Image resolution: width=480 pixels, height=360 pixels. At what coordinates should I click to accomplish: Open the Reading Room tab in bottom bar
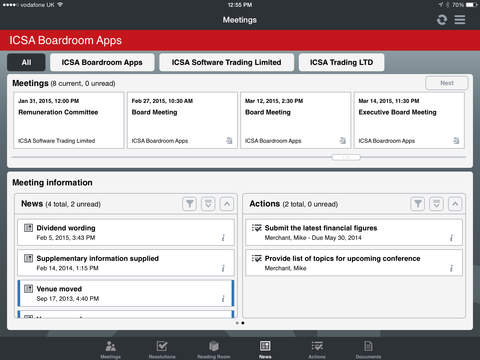[214, 350]
